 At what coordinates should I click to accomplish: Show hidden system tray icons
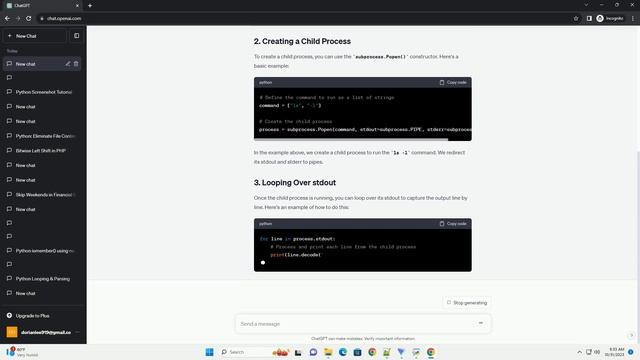[x=579, y=352]
